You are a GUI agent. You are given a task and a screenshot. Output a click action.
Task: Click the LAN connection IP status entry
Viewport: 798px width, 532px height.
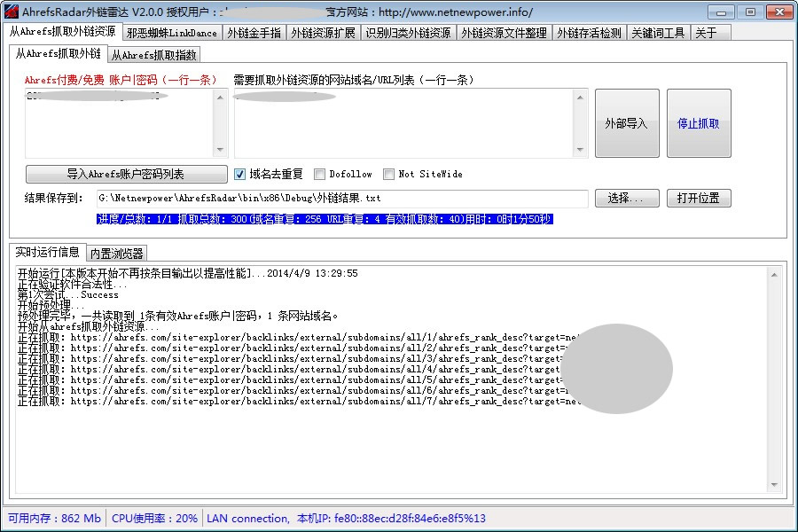click(x=346, y=518)
